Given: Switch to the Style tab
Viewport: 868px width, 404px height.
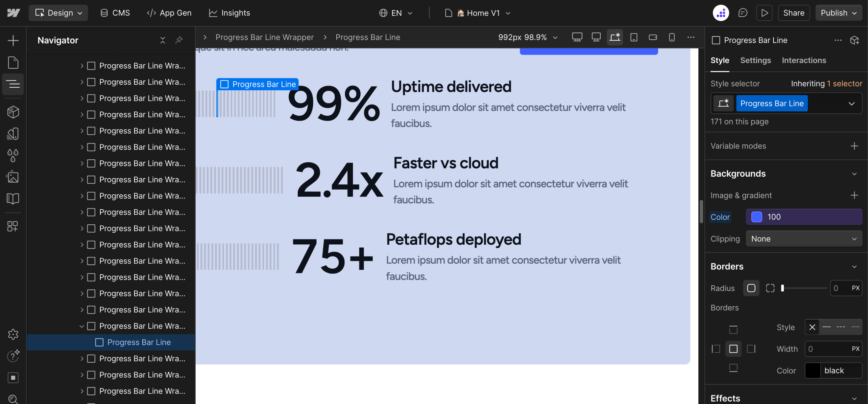Looking at the screenshot, I should 720,60.
